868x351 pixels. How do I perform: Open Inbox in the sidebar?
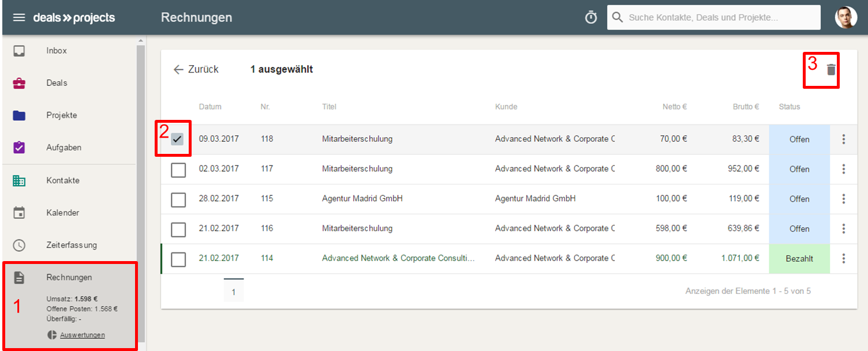(x=69, y=51)
